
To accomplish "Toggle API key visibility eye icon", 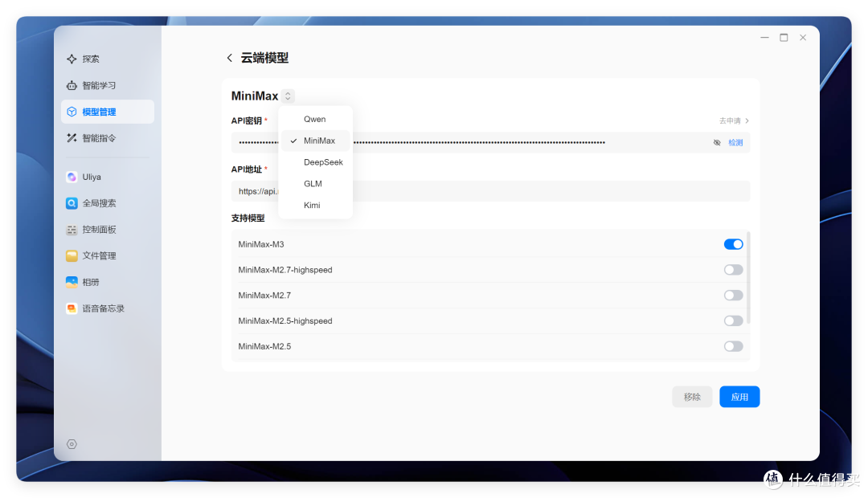I will (717, 143).
